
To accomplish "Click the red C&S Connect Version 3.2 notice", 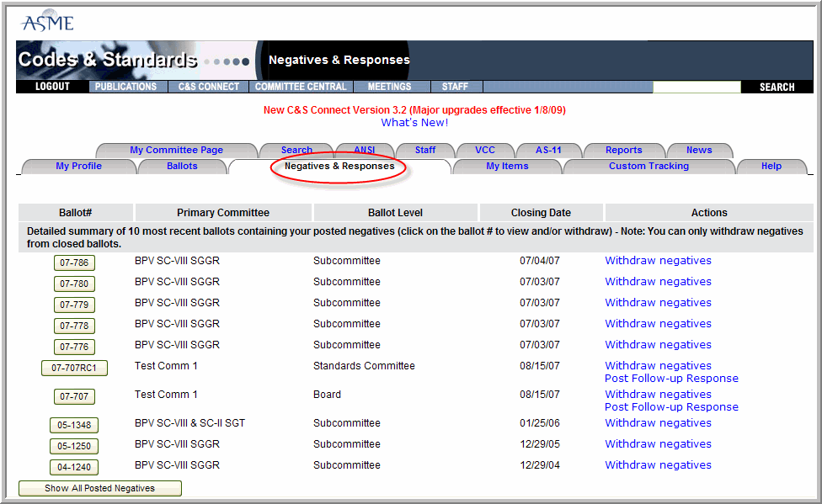I will 414,110.
